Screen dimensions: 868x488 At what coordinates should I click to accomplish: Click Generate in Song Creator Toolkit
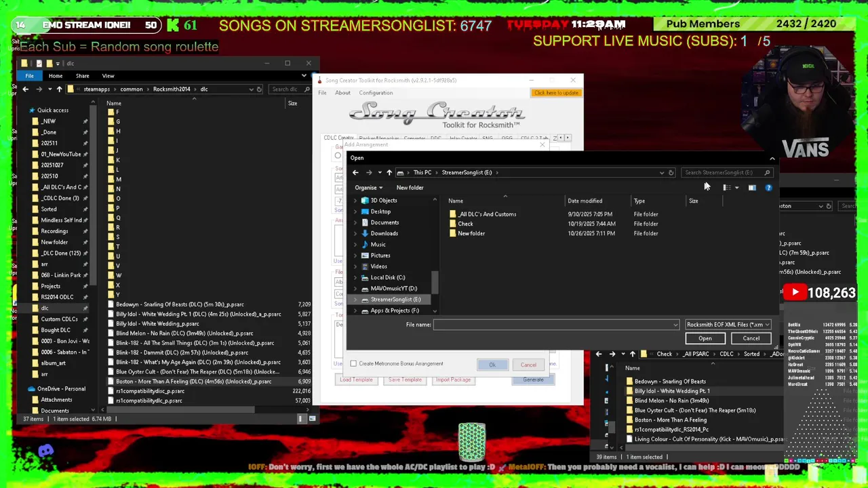pyautogui.click(x=533, y=380)
